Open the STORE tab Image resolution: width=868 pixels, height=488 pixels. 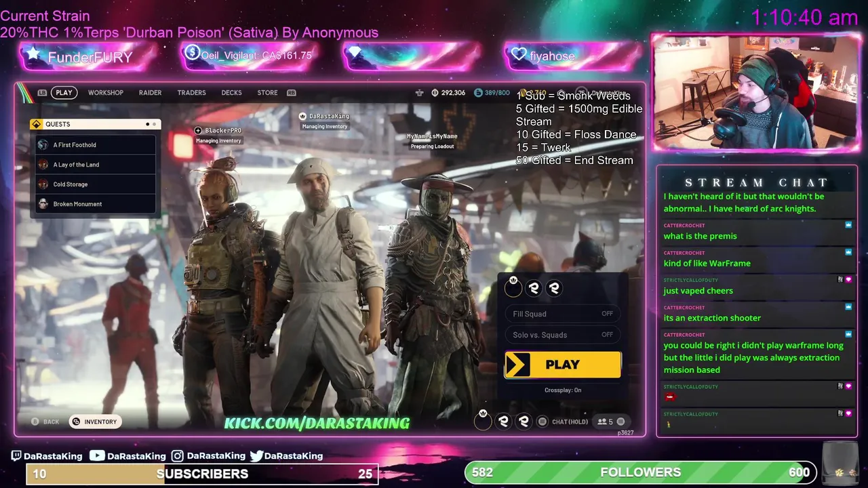point(267,93)
